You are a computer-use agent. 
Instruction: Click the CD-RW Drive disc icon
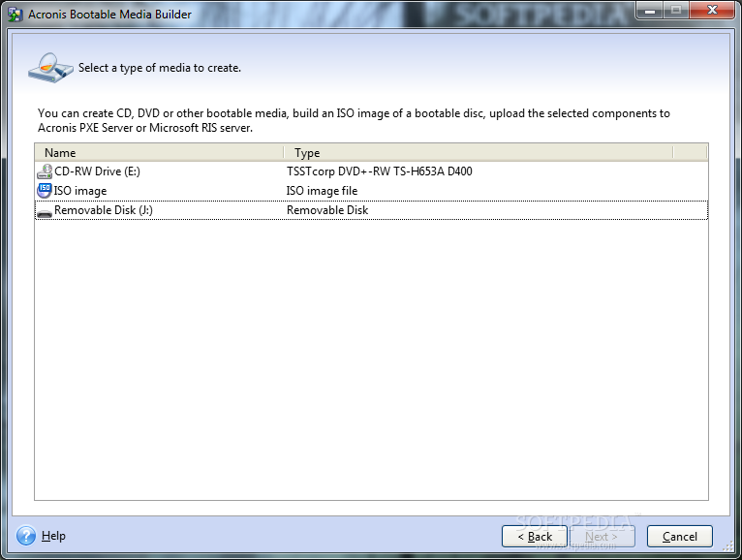45,171
